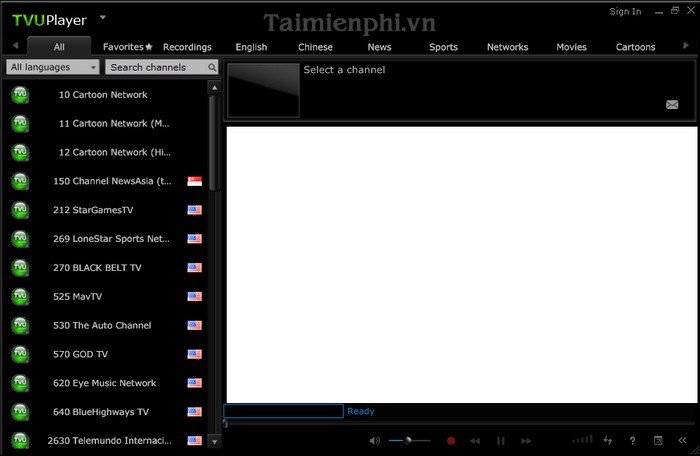The image size is (700, 456).
Task: Click channel list scroll down arrow
Action: point(214,442)
